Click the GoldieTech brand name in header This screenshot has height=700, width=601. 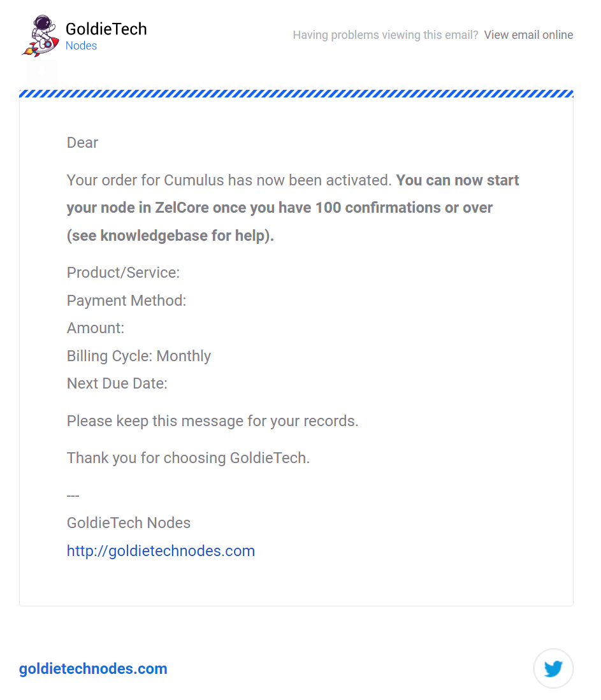tap(106, 29)
